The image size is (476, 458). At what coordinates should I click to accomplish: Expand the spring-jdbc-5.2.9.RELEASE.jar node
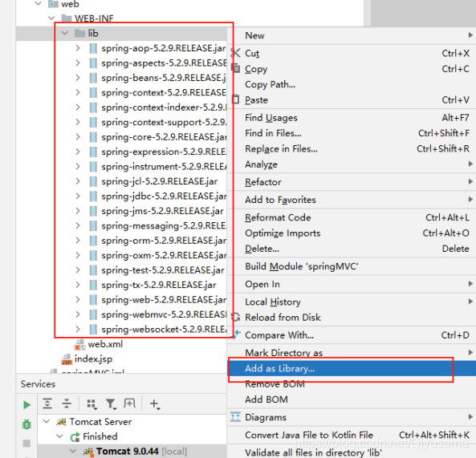[78, 197]
